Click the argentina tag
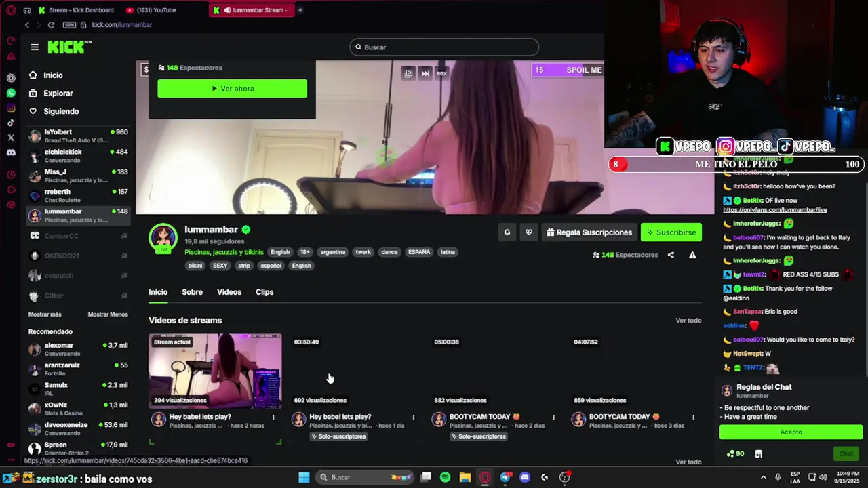868x488 pixels. [x=332, y=252]
